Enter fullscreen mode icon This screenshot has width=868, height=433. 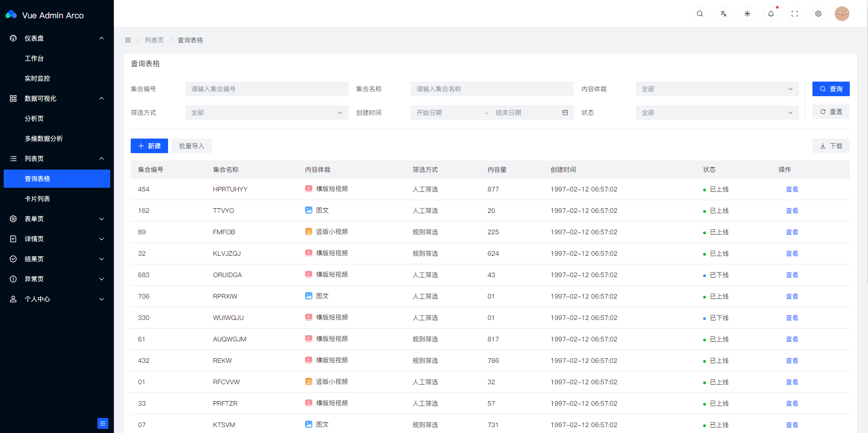click(795, 14)
